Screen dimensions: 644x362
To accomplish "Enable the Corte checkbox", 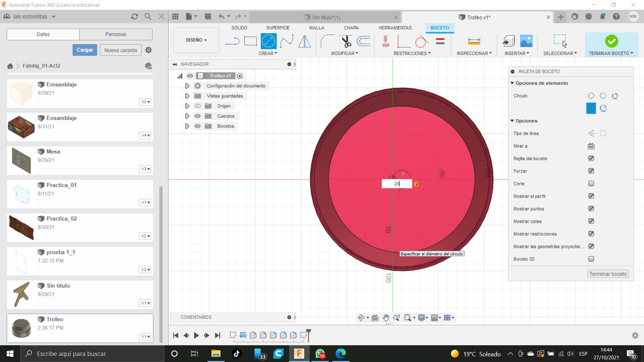I will (591, 183).
